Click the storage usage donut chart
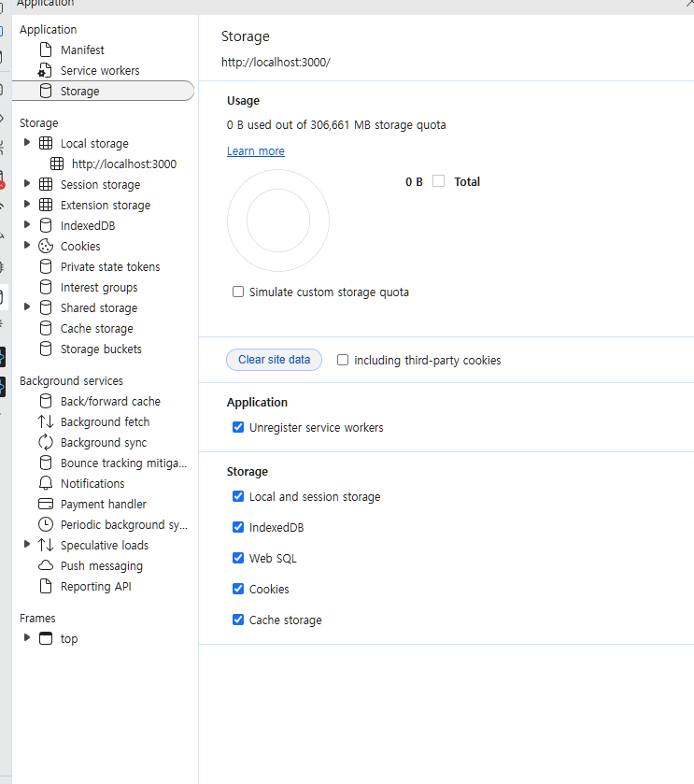The height and width of the screenshot is (784, 694). tap(278, 221)
